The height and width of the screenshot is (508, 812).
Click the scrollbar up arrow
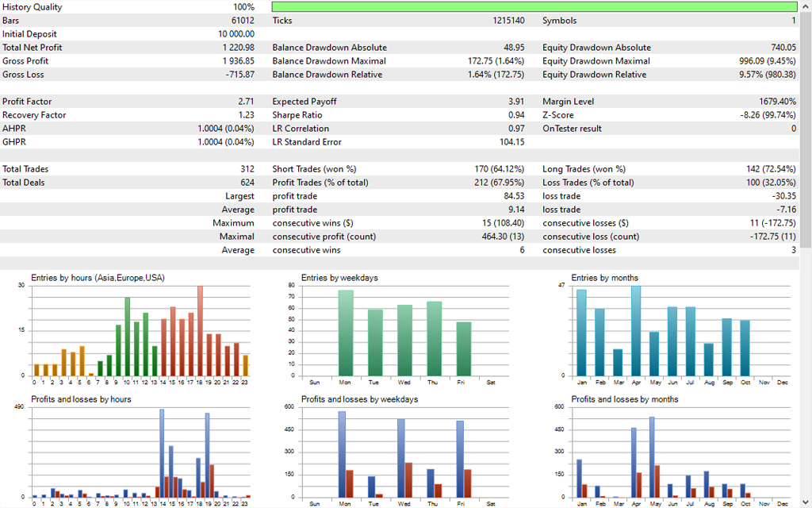click(806, 5)
